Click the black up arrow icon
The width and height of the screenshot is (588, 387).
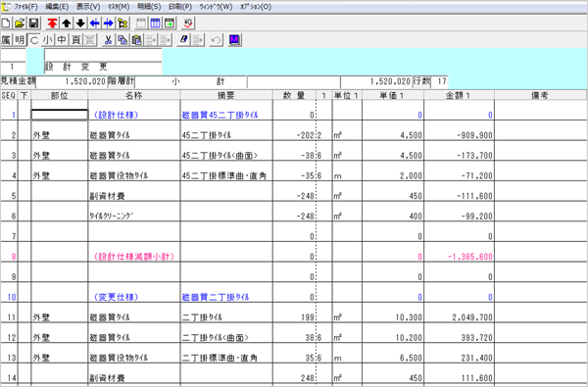point(67,24)
